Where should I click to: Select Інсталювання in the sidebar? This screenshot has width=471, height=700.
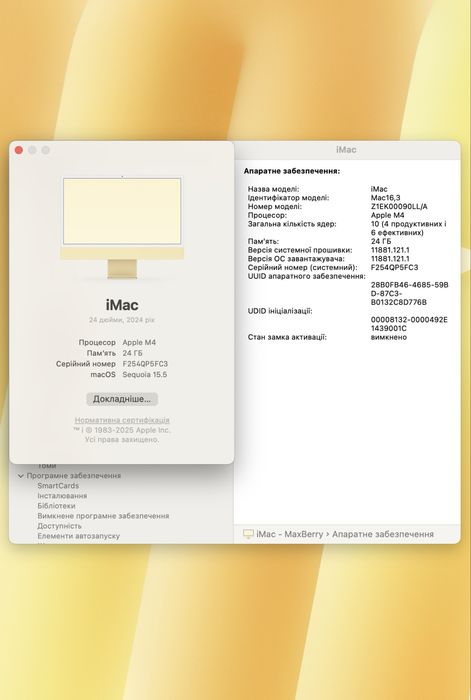62,496
